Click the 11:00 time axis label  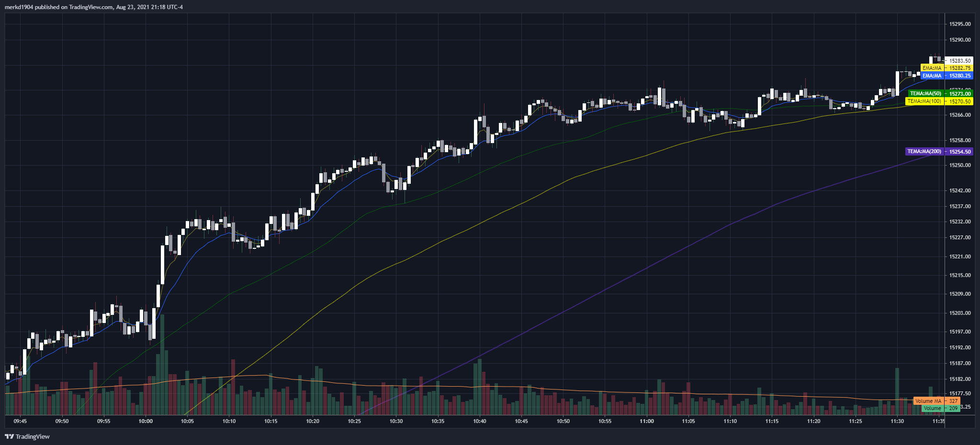647,421
